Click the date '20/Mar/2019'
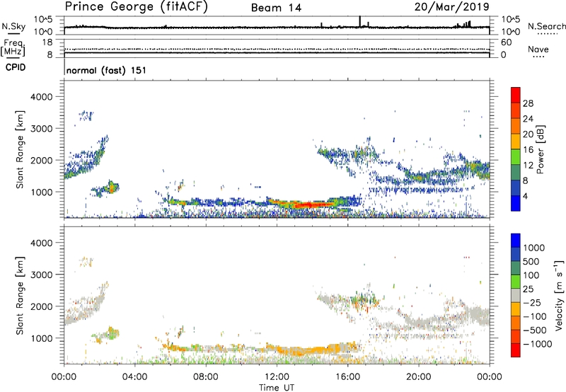 pos(452,7)
